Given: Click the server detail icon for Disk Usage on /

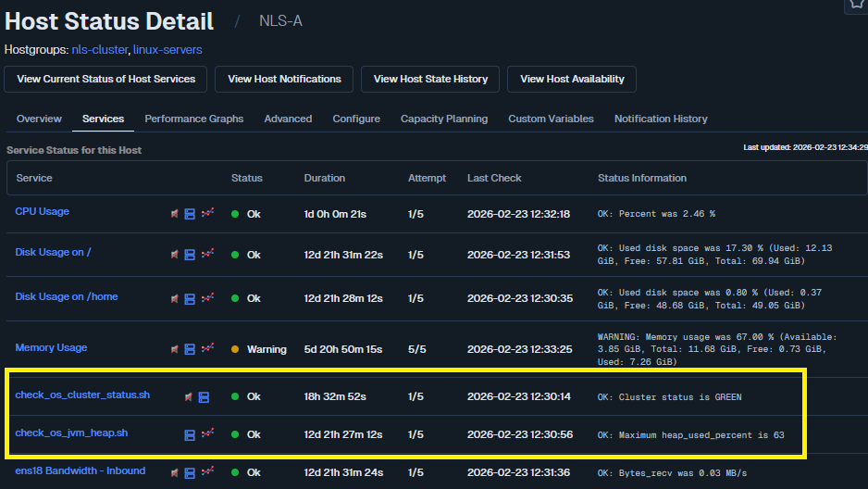Looking at the screenshot, I should tap(190, 255).
